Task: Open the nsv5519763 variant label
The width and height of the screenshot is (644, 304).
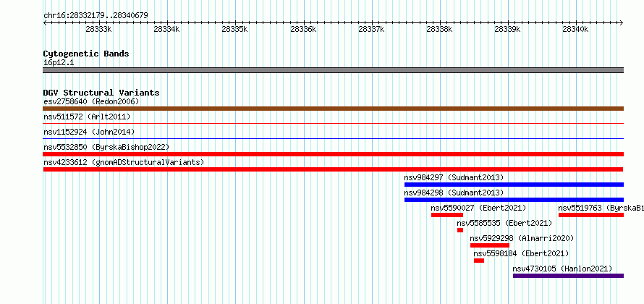Action: pyautogui.click(x=601, y=208)
